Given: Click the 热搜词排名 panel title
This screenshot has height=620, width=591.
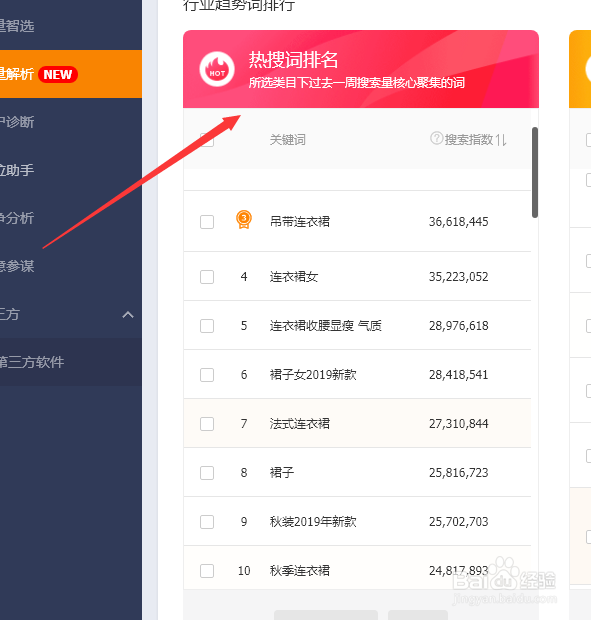Looking at the screenshot, I should 293,60.
